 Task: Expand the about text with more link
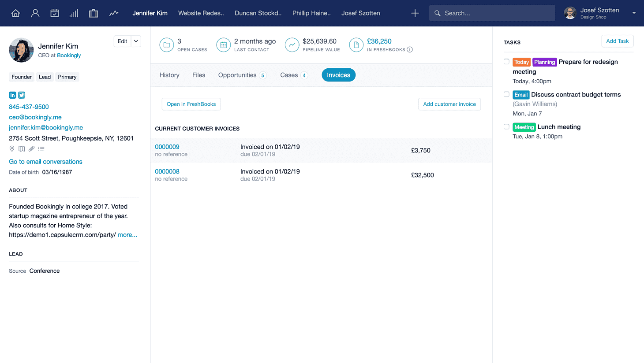[127, 235]
